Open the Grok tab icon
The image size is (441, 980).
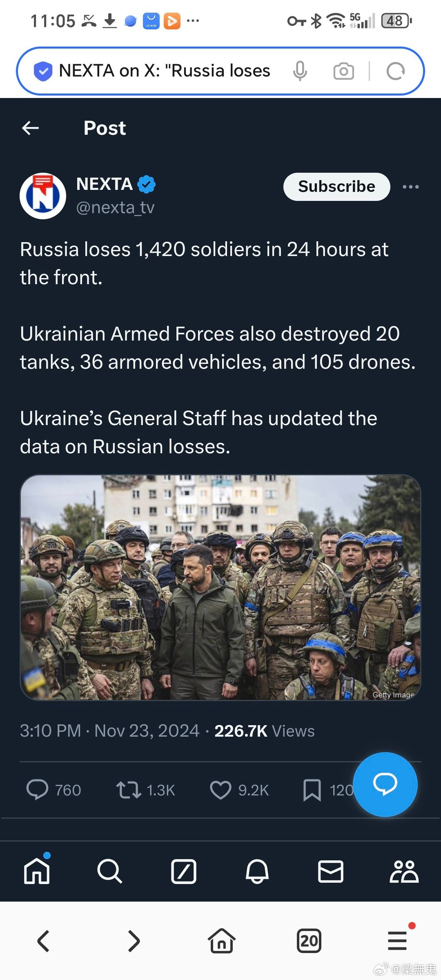tap(184, 871)
